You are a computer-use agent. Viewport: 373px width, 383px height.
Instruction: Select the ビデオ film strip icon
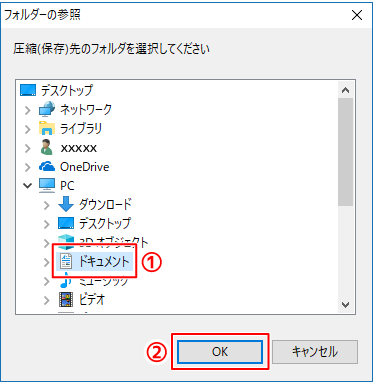click(x=66, y=299)
